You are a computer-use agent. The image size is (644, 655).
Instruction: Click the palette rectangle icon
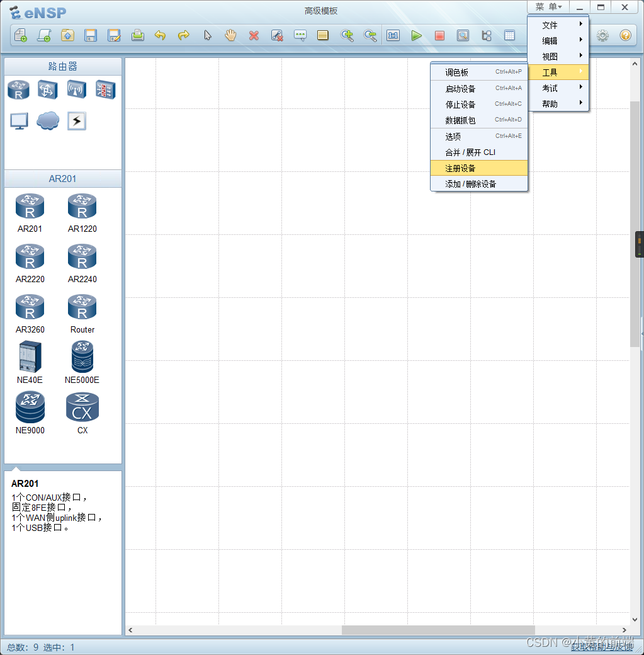[x=323, y=35]
